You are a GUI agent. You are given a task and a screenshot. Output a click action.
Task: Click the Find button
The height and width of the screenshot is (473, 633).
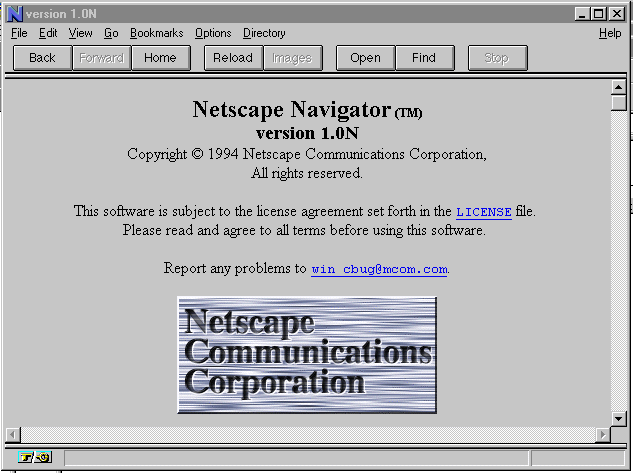[x=425, y=58]
